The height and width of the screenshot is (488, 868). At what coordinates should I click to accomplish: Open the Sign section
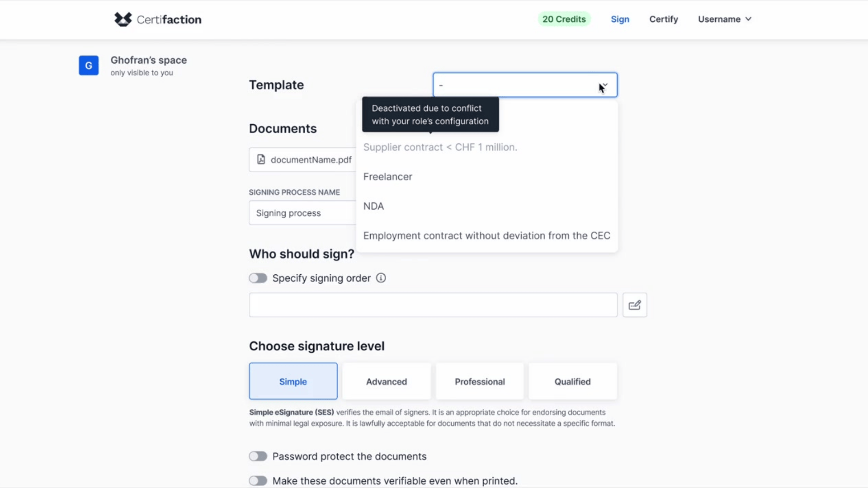pyautogui.click(x=620, y=19)
